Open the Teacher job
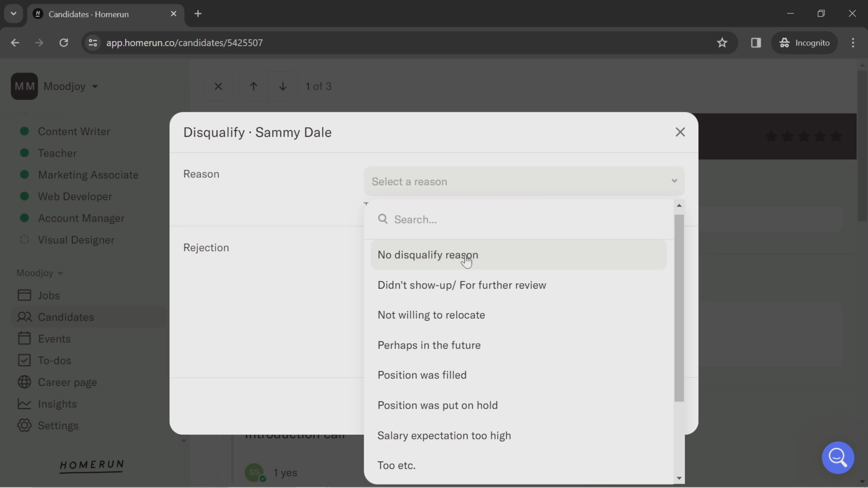 click(x=57, y=153)
